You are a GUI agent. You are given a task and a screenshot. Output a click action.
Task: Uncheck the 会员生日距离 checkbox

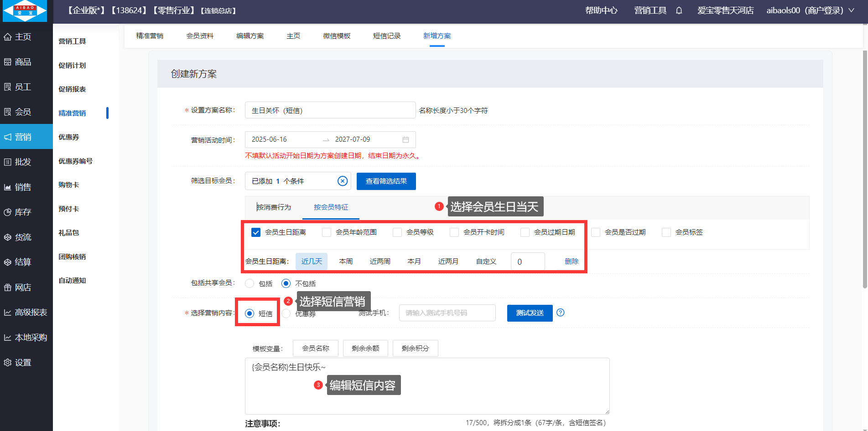click(256, 232)
